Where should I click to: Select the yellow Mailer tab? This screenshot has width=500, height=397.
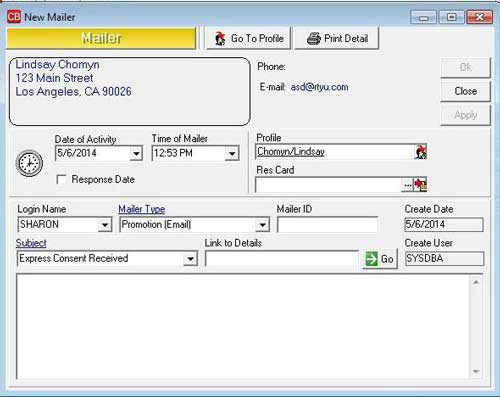pyautogui.click(x=101, y=38)
